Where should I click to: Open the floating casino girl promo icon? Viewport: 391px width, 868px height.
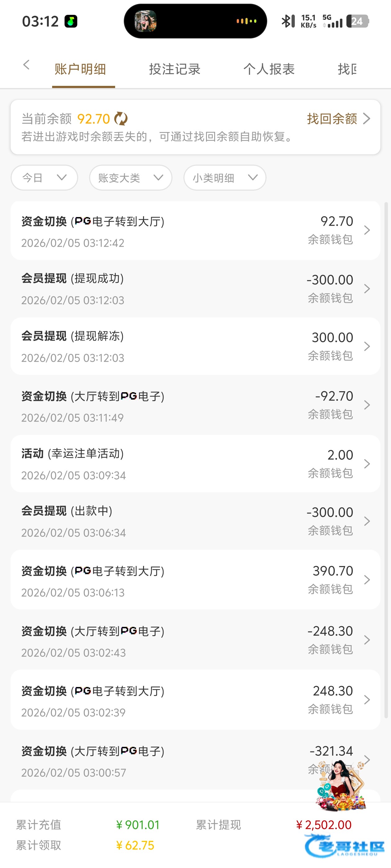coord(341,785)
